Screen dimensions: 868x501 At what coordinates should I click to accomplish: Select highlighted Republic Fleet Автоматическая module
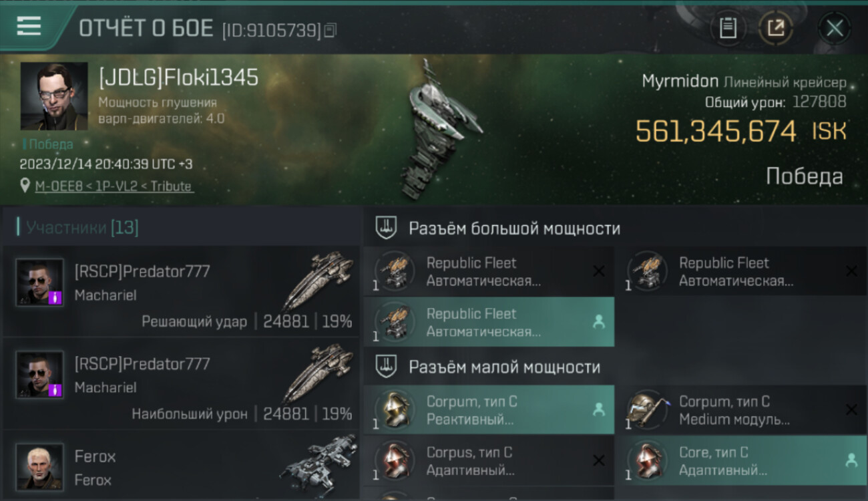(x=489, y=322)
